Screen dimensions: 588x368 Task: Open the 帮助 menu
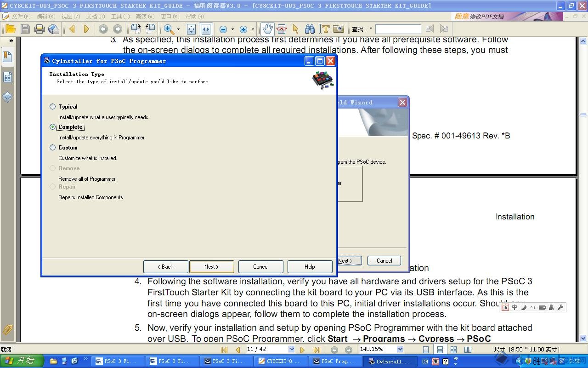coord(194,16)
